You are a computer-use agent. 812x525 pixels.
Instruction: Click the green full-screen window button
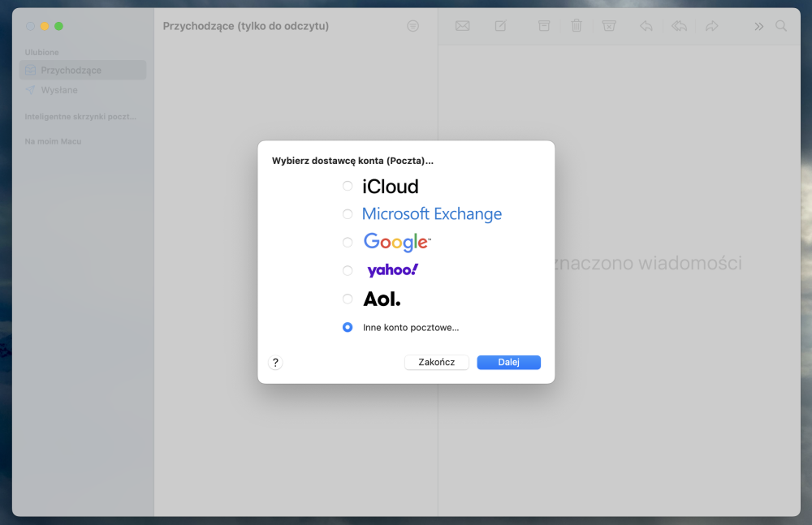59,26
